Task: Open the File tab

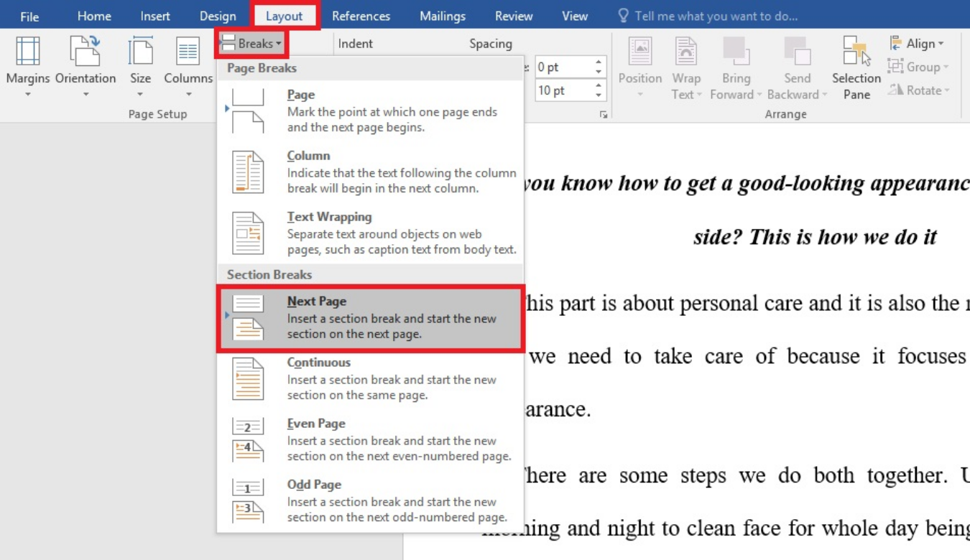Action: 29,16
